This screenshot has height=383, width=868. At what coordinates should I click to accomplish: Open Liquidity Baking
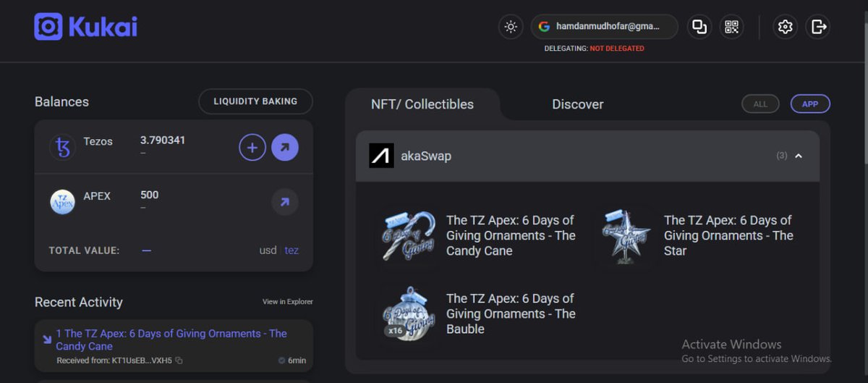(255, 101)
